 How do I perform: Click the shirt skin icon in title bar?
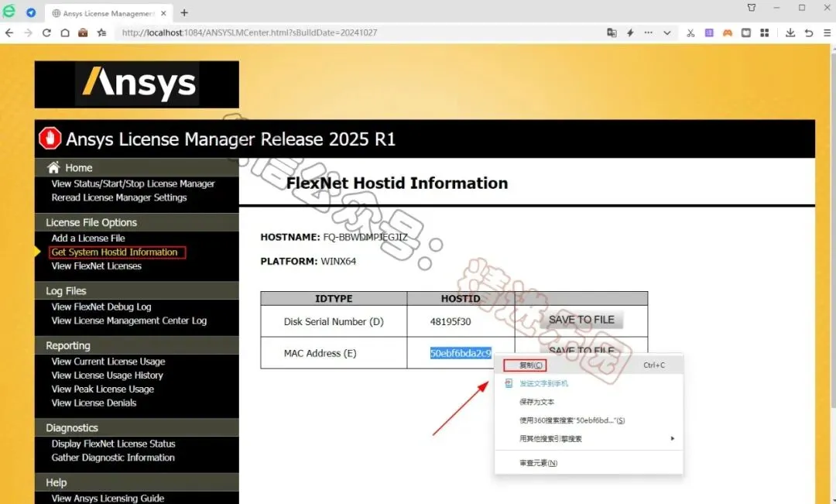(752, 8)
